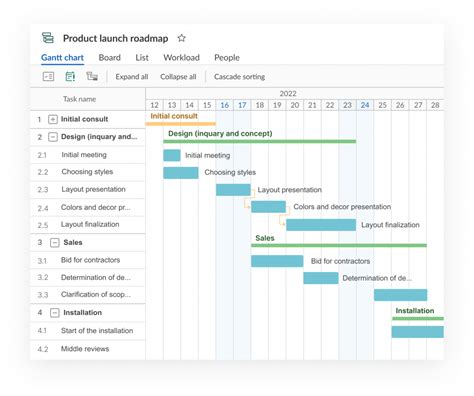Open the Workload tab

181,58
